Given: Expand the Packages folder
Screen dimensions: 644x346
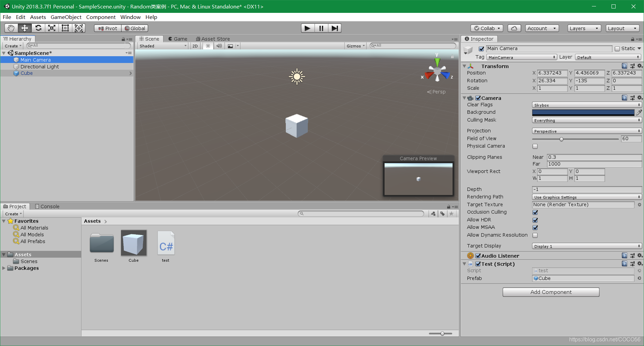Looking at the screenshot, I should (4, 268).
